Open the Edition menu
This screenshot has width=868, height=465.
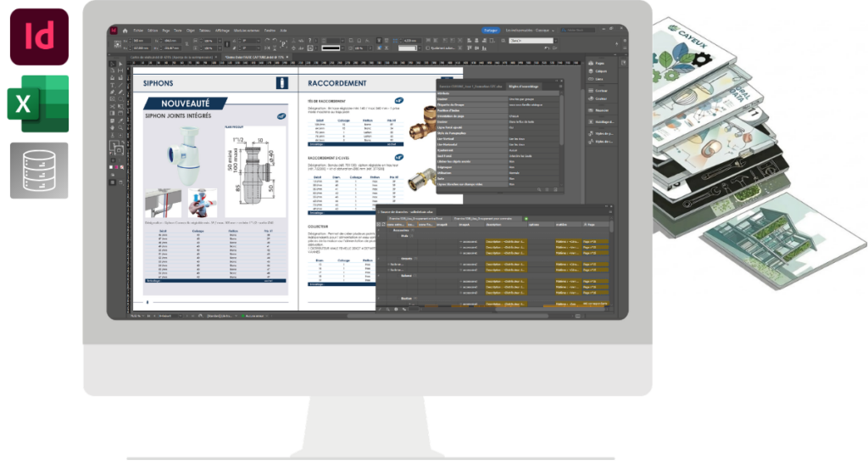[153, 31]
